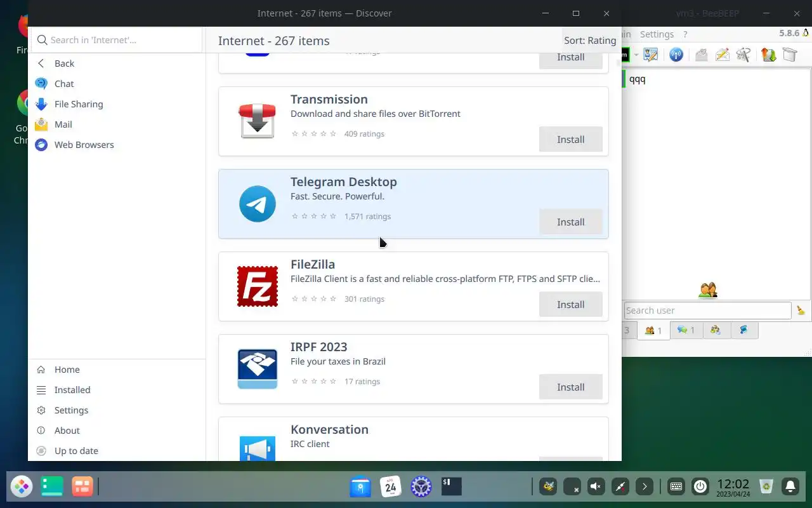Viewport: 812px width, 508px height.
Task: Click BeeBEEP blue broadcast antenna icon
Action: [x=676, y=55]
